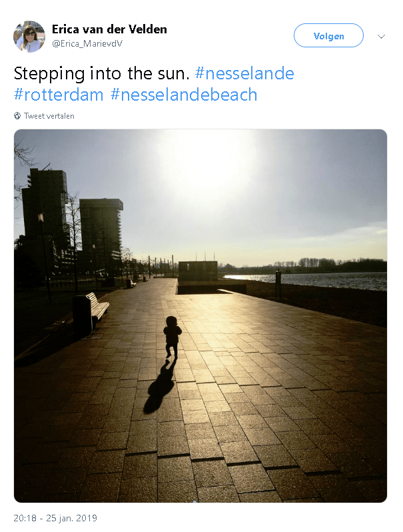Click the bench in the tweet photo
The image size is (403, 532).
pos(91,313)
